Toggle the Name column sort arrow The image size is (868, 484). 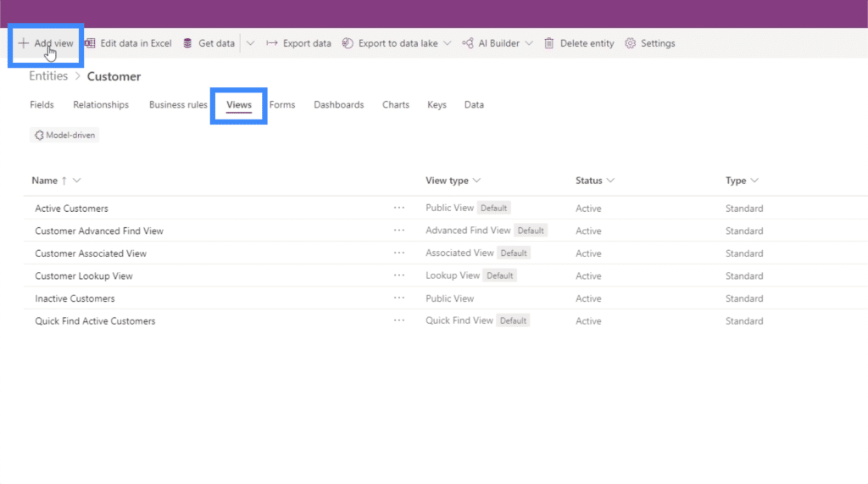(64, 181)
